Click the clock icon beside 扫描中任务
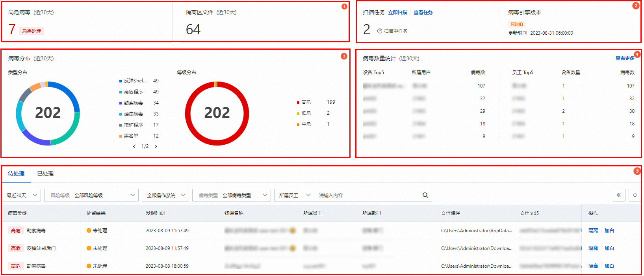 tap(380, 31)
